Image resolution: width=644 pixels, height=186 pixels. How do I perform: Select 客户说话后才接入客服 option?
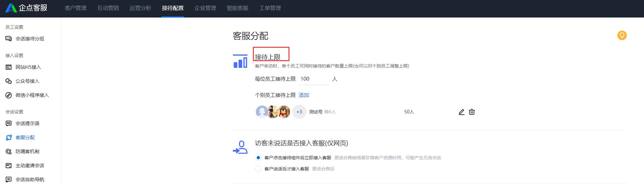click(258, 169)
